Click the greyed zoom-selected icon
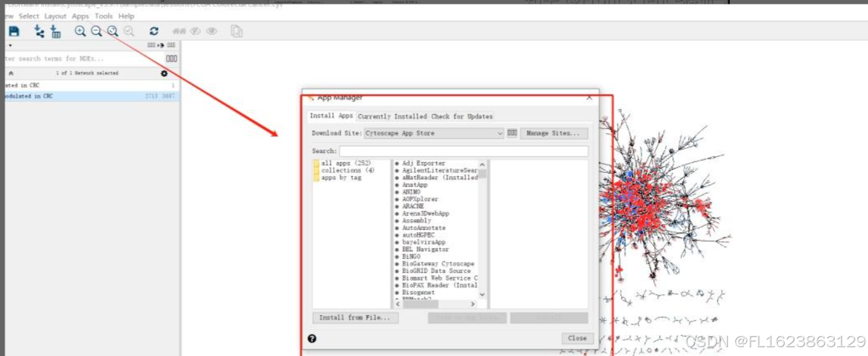Image resolution: width=868 pixels, height=356 pixels. (x=129, y=31)
